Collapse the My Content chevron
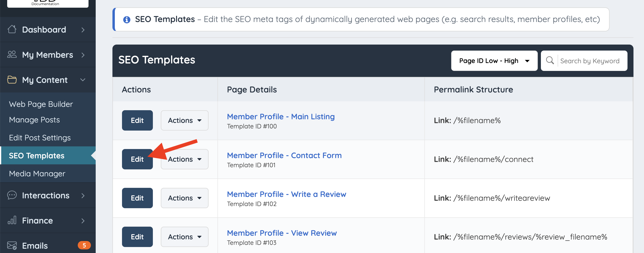644x253 pixels. pos(83,80)
